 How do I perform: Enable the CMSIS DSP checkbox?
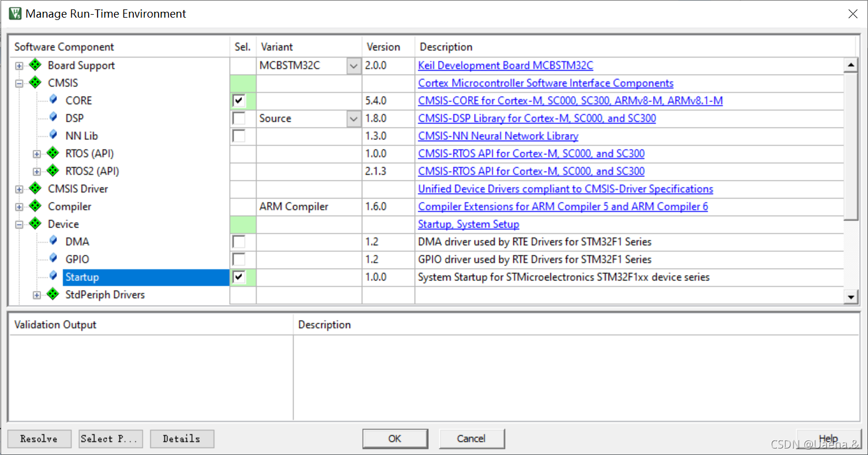[239, 119]
